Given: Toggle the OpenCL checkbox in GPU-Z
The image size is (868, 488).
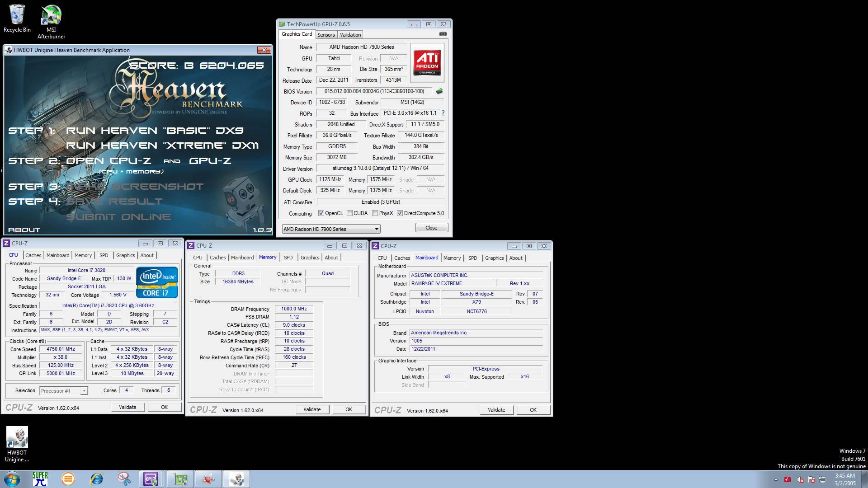Looking at the screenshot, I should point(321,213).
